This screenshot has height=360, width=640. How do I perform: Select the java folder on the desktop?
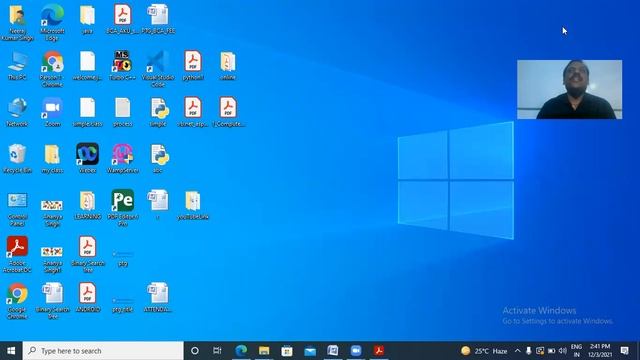click(87, 19)
